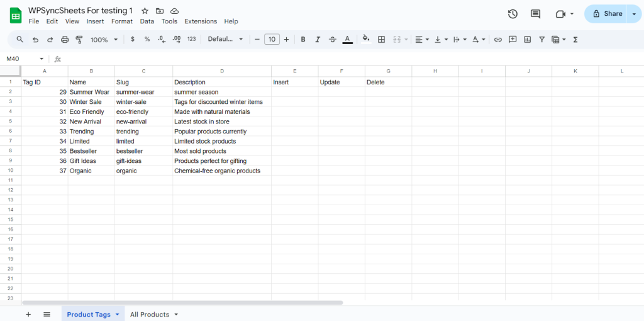Insert a comment from toolbar
The height and width of the screenshot is (321, 644).
[x=513, y=40]
